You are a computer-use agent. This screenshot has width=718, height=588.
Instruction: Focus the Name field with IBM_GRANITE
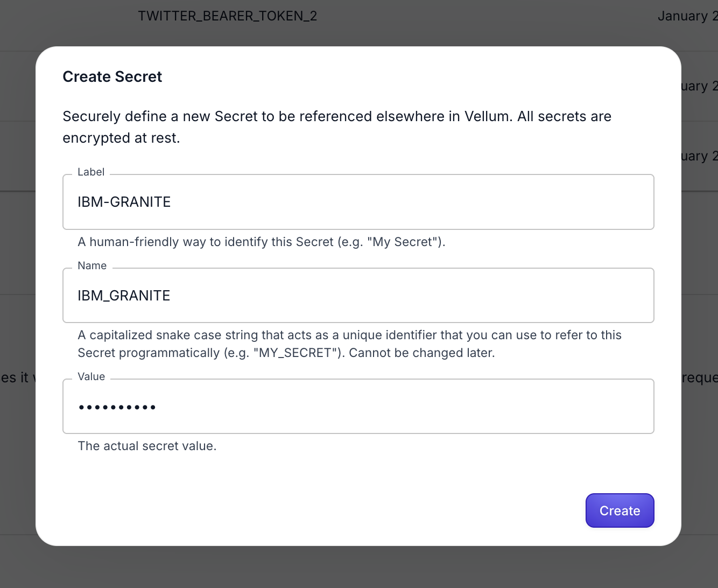pos(358,296)
